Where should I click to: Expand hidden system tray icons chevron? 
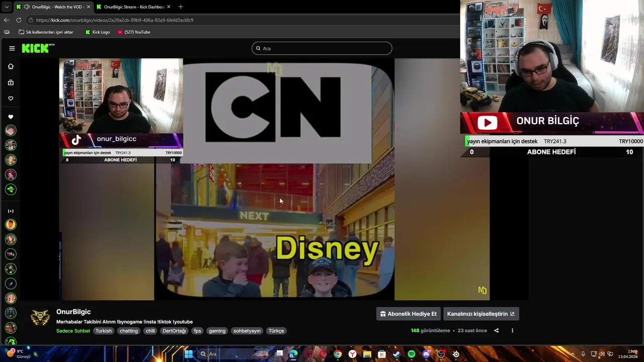(x=572, y=354)
